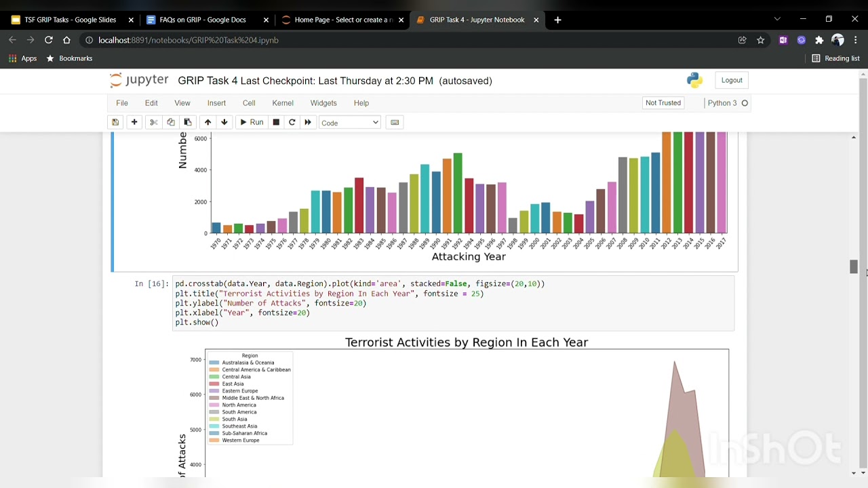This screenshot has width=868, height=488.
Task: Share this page icon in address bar
Action: (743, 40)
